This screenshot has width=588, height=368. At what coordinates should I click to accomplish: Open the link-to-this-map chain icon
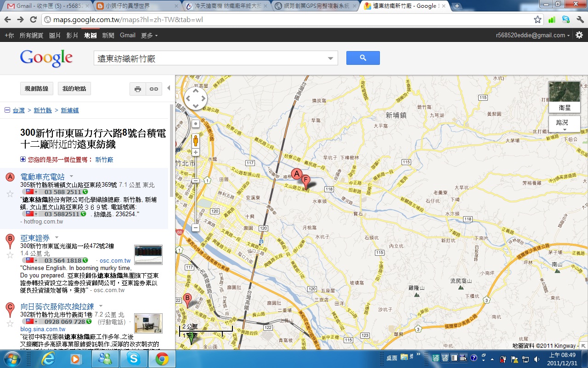(x=153, y=89)
